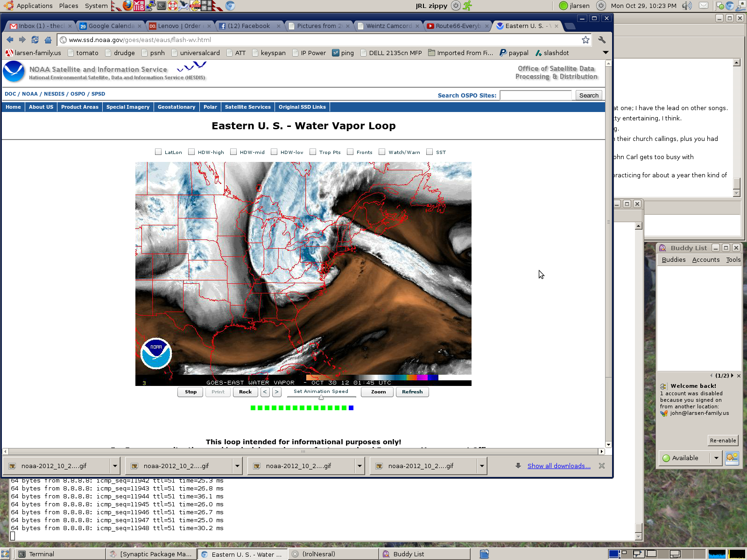
Task: Enable the LatLon overlay checkbox
Action: coord(158,152)
